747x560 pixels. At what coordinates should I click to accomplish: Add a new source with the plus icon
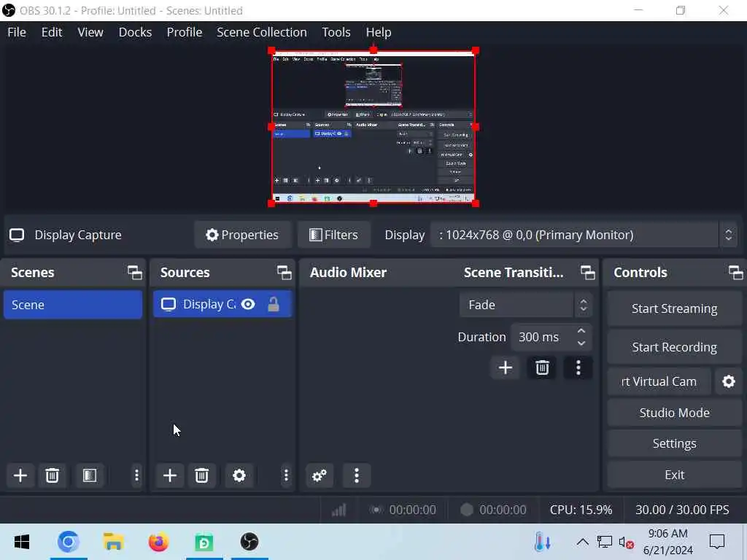click(x=169, y=475)
